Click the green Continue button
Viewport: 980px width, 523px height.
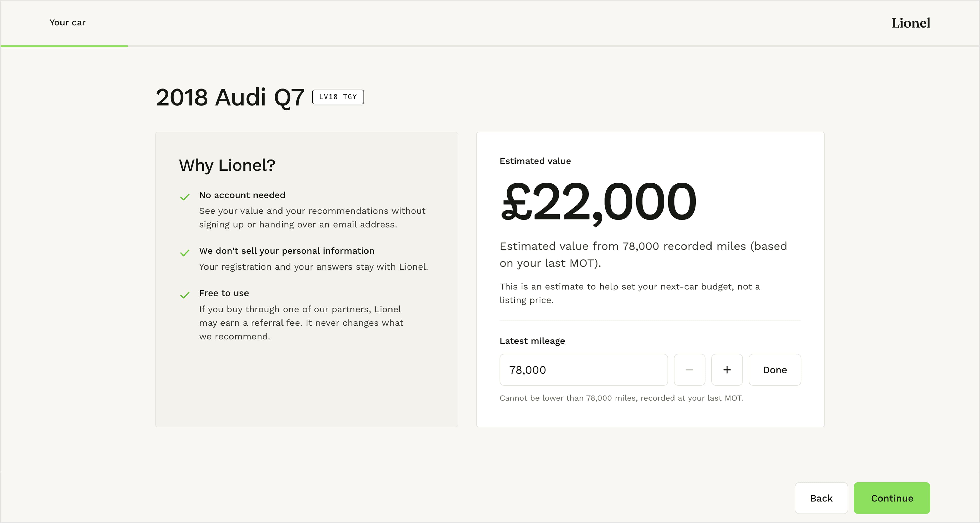(892, 498)
